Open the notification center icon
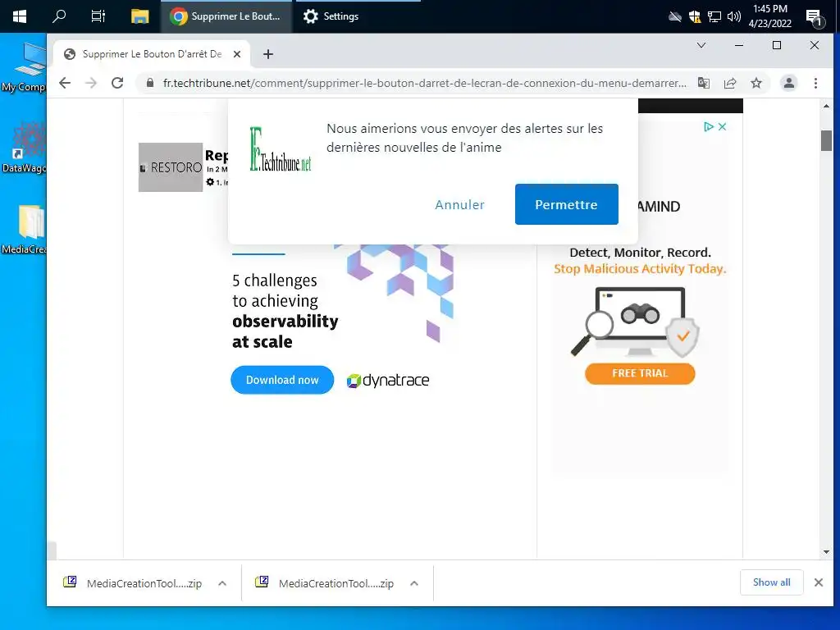840x630 pixels. coord(815,18)
